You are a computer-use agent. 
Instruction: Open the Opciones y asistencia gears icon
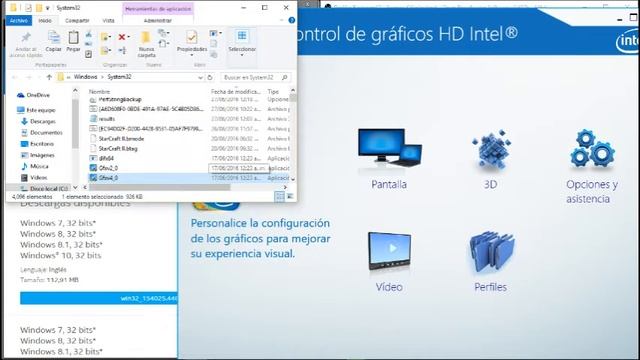[592, 149]
